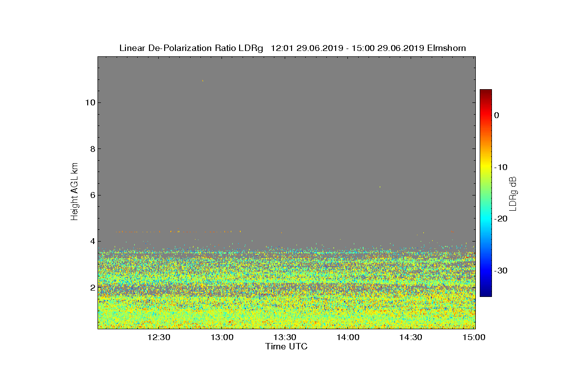This screenshot has height=392, width=588.
Task: Click the 12:30 time tick label
Action: (x=159, y=337)
